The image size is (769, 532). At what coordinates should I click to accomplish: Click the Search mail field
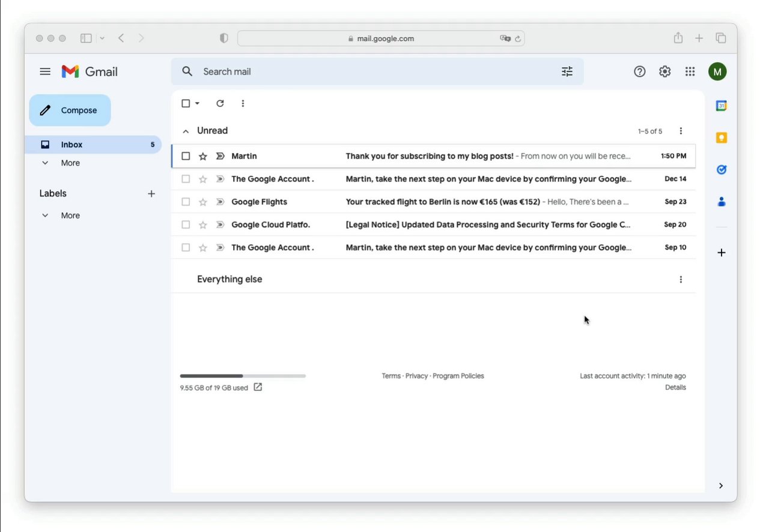coord(377,71)
